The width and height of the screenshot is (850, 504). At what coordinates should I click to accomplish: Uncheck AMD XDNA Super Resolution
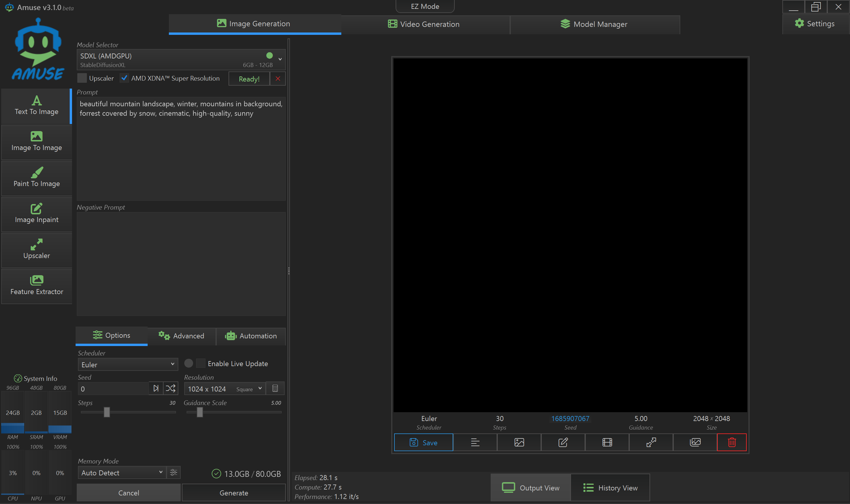124,78
